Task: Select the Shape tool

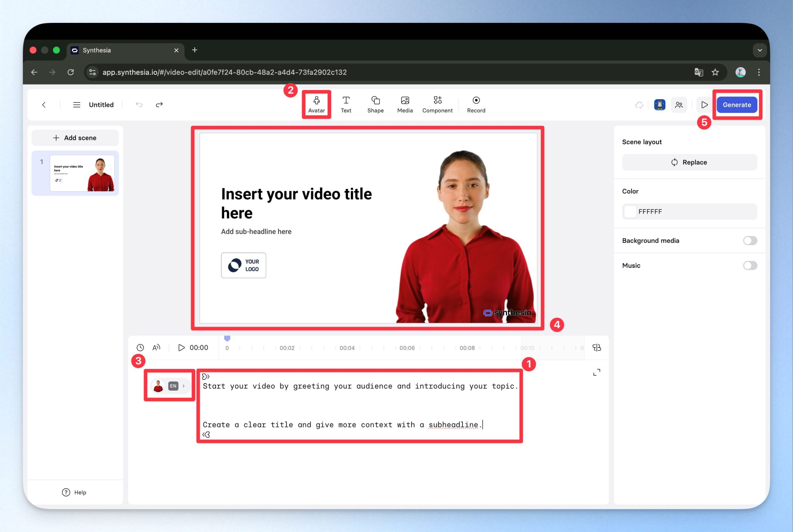Action: click(375, 104)
